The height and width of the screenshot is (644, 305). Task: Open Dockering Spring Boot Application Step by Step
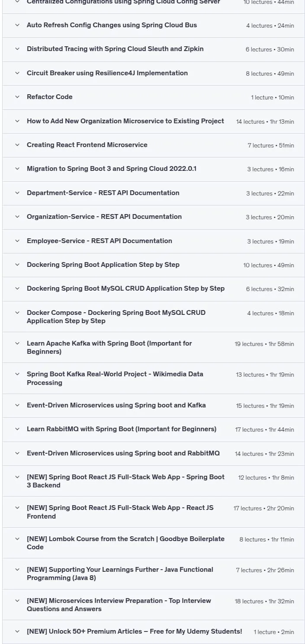coord(154,265)
